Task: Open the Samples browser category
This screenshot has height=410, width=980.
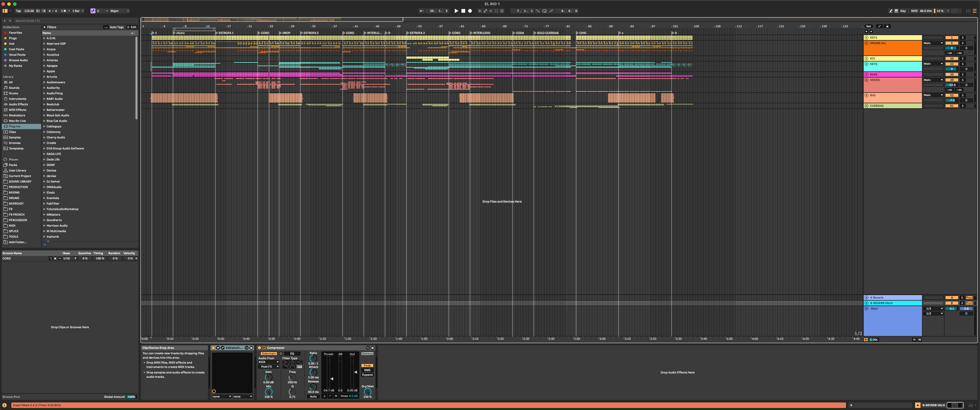Action: [x=15, y=138]
